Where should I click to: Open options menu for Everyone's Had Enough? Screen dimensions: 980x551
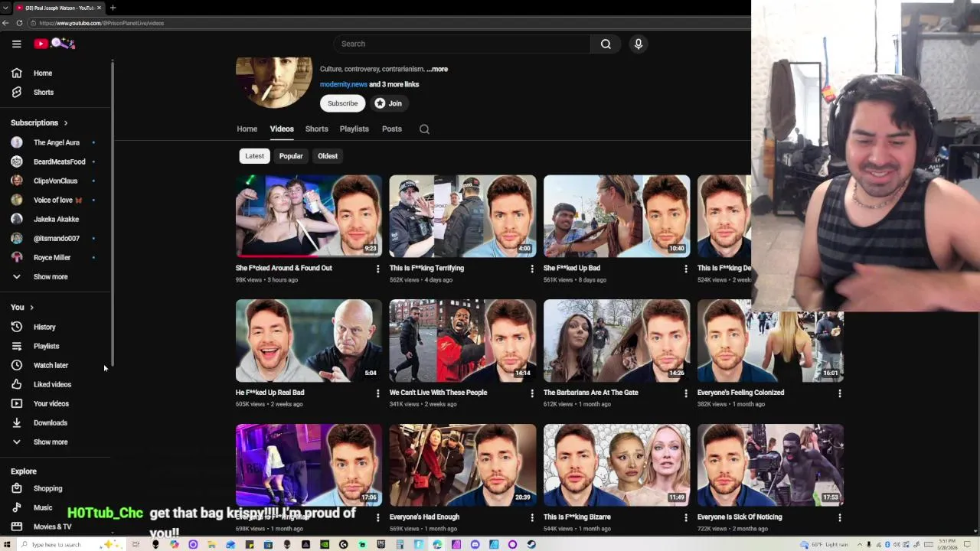point(532,517)
